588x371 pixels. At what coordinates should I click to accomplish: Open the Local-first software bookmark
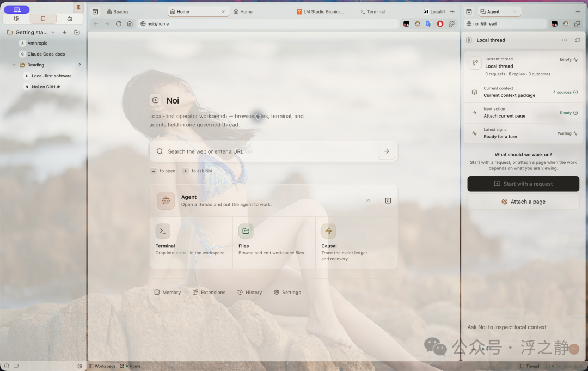(x=52, y=76)
